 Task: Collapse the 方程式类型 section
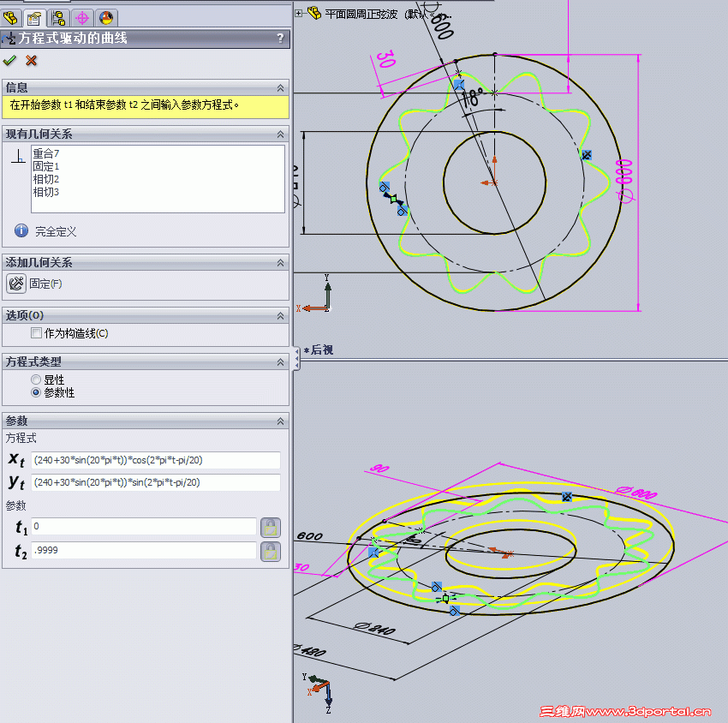click(x=279, y=361)
